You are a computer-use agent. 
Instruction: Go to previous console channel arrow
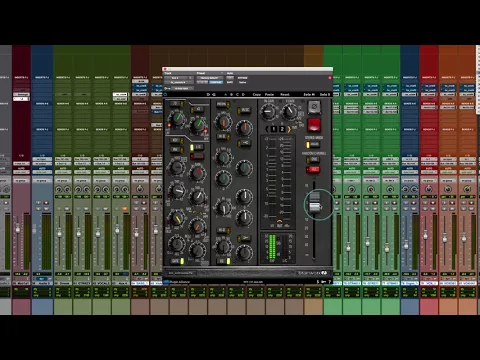point(267,129)
